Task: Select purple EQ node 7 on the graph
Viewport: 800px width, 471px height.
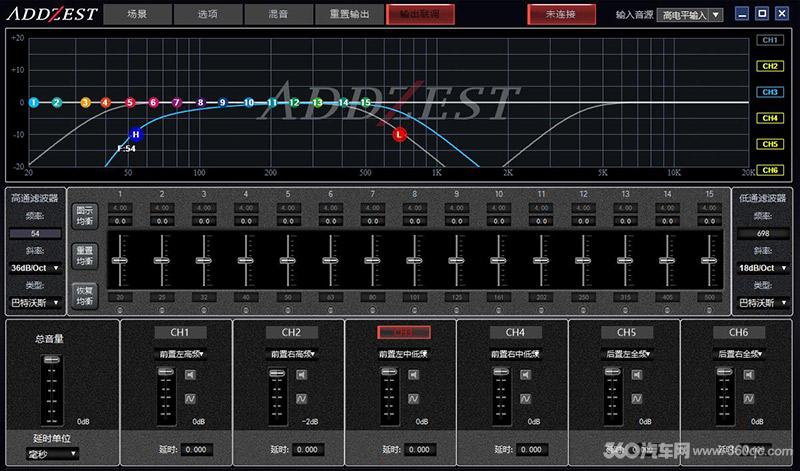Action: [x=177, y=103]
